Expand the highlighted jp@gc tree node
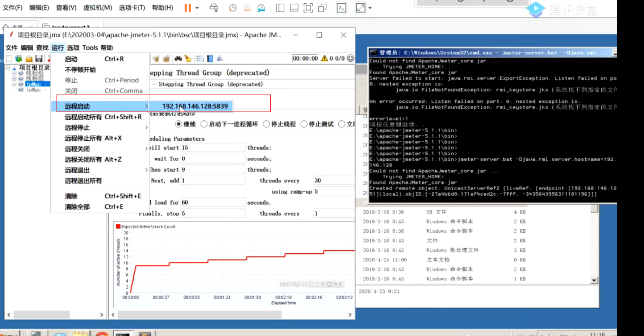Image resolution: width=644 pixels, height=336 pixels. (x=14, y=84)
